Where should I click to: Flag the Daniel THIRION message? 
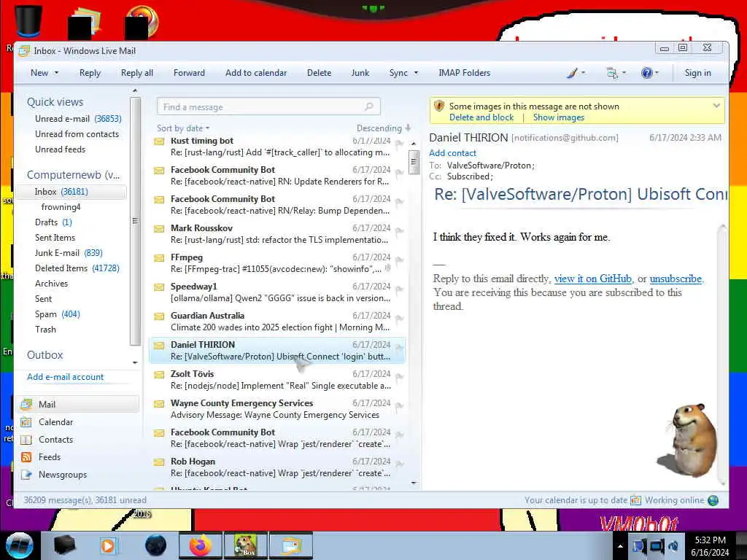click(399, 348)
